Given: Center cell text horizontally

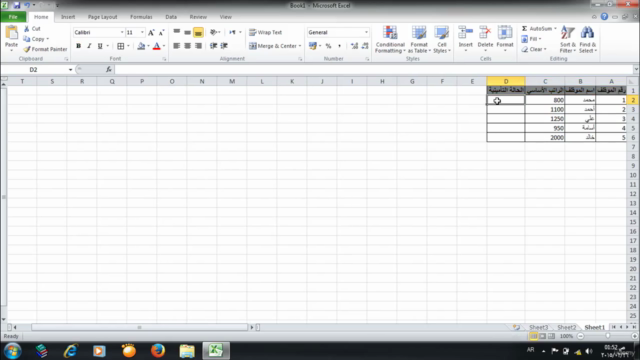Looking at the screenshot, I should [187, 46].
